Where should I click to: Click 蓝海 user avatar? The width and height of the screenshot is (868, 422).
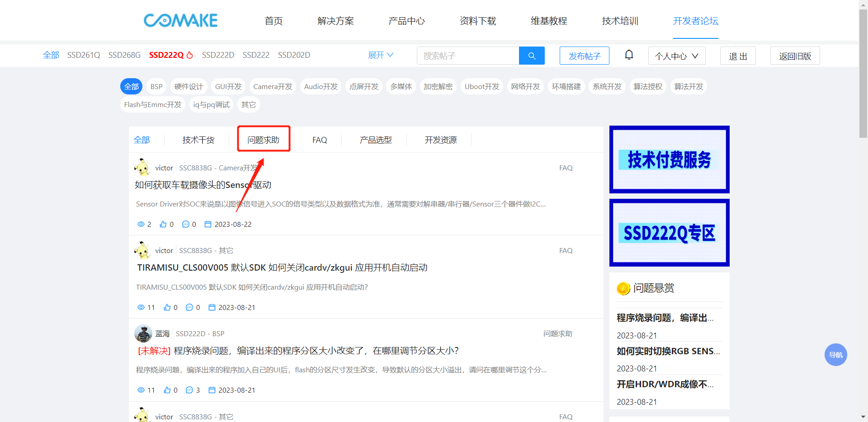pyautogui.click(x=143, y=334)
